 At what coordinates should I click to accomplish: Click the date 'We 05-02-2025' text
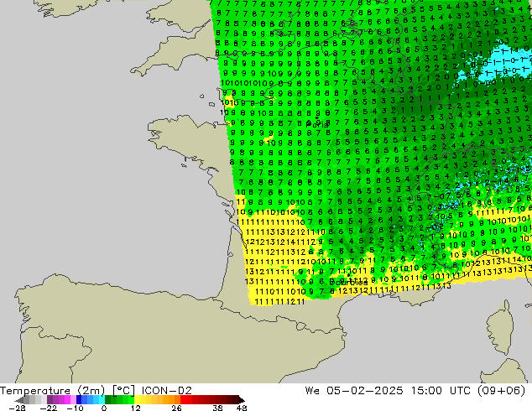coord(354,391)
